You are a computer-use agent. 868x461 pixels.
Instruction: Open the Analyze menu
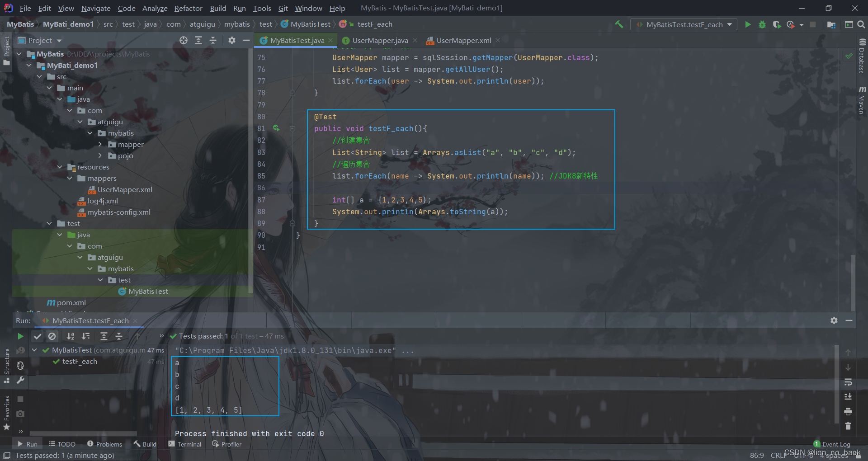[x=155, y=8]
